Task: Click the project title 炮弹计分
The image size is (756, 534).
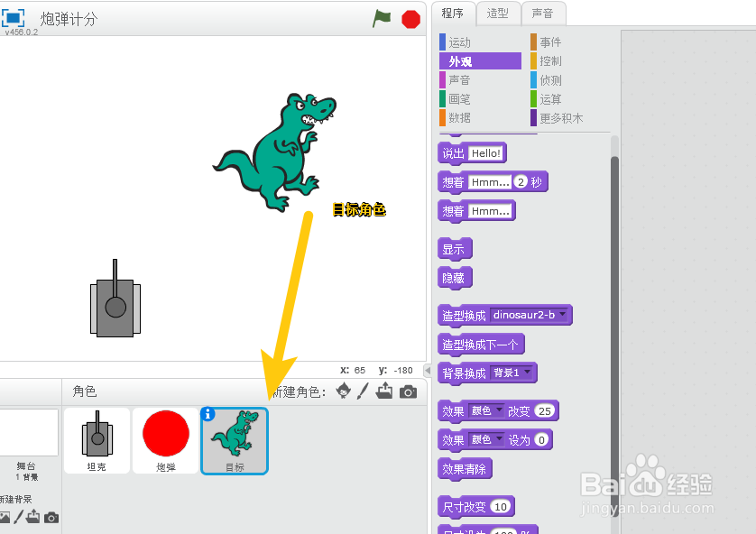Action: (x=69, y=19)
